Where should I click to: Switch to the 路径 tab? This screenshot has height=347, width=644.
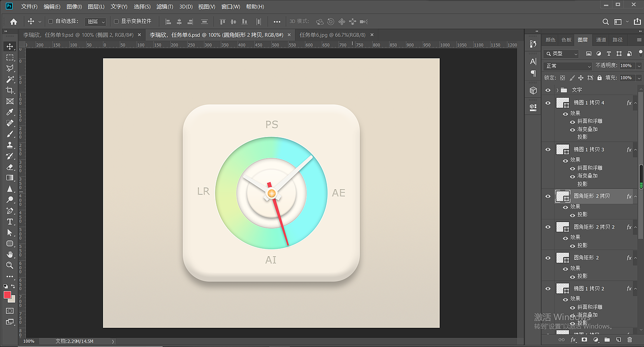(617, 40)
